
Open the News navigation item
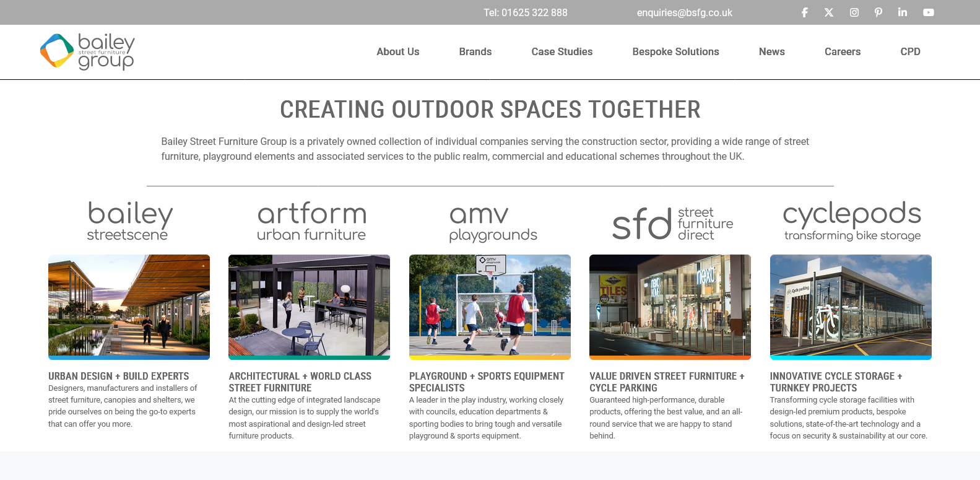(772, 52)
